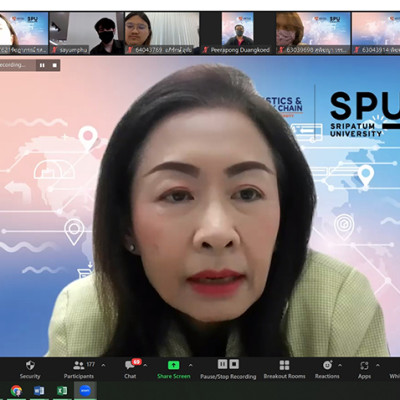This screenshot has height=400, width=400.
Task: Expand the arrow next to Chat
Action: [x=145, y=365]
